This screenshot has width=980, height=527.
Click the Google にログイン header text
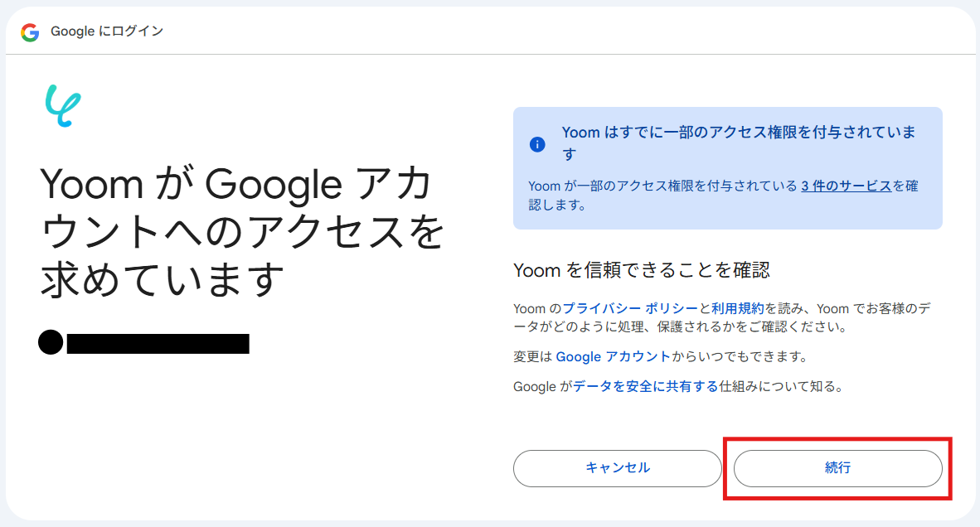(x=107, y=31)
